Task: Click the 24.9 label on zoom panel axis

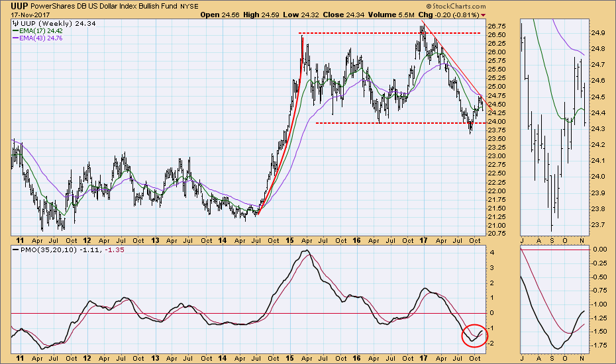Action: coord(597,32)
